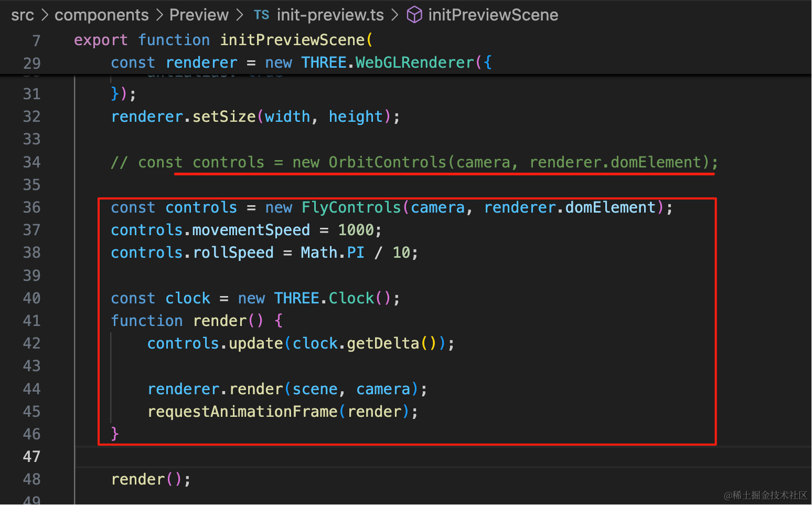Open the Preview breadcrumb segment

click(x=199, y=15)
